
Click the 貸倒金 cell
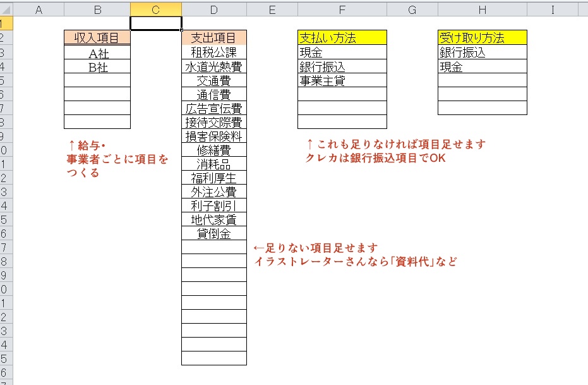[x=213, y=233]
